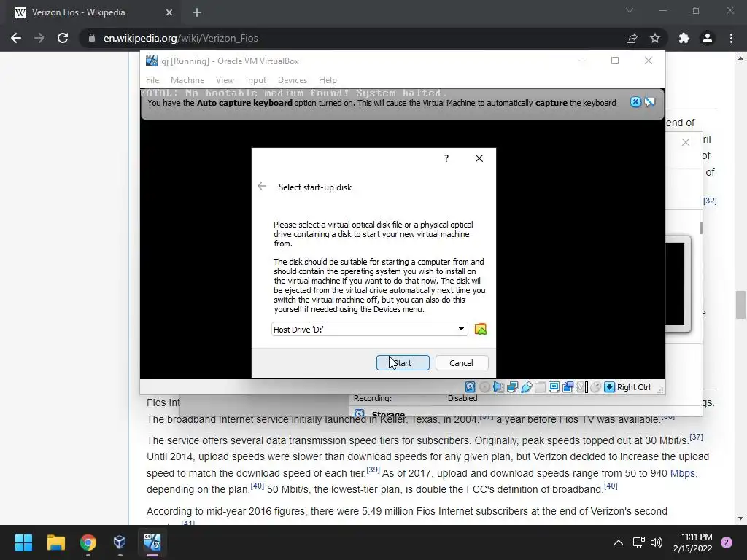Click the Start button
The width and height of the screenshot is (747, 560).
[403, 363]
